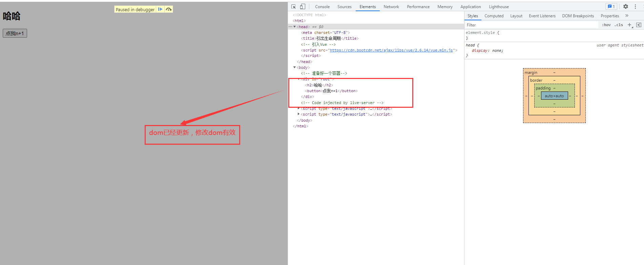Toggle the computed styles sidebar icon
The image size is (644, 265).
(x=639, y=25)
